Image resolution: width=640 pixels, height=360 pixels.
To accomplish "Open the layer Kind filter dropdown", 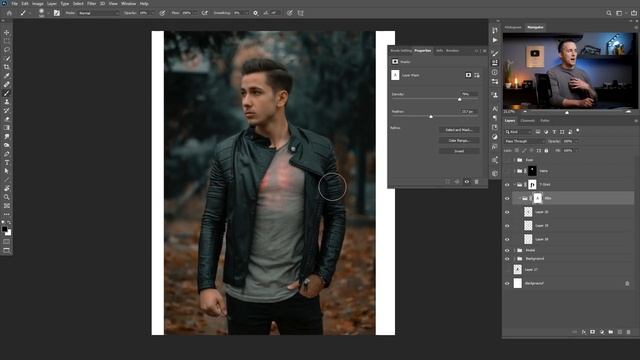I will [x=518, y=132].
